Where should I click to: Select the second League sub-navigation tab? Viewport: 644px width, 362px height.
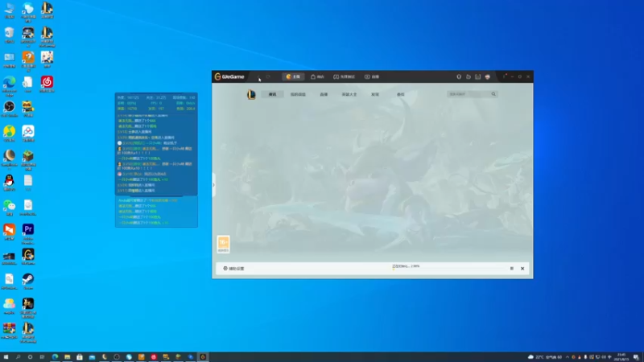point(298,94)
